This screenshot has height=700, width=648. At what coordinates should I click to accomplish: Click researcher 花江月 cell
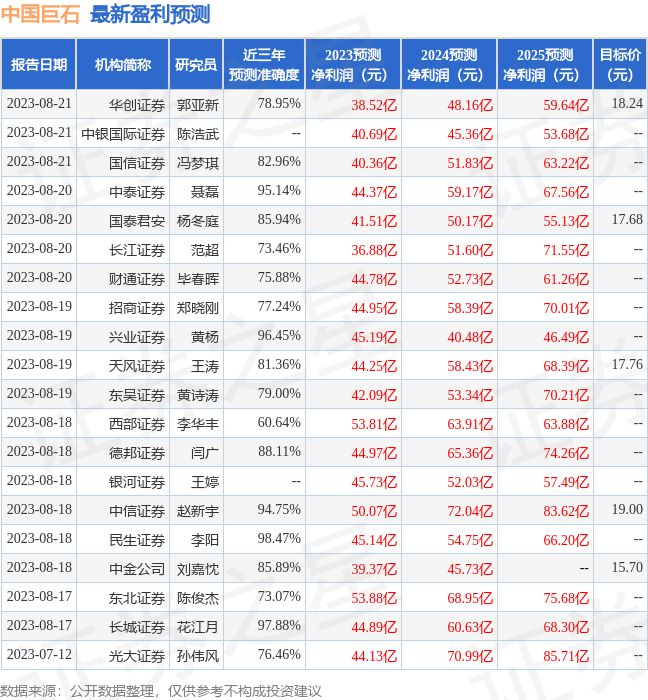click(x=198, y=627)
